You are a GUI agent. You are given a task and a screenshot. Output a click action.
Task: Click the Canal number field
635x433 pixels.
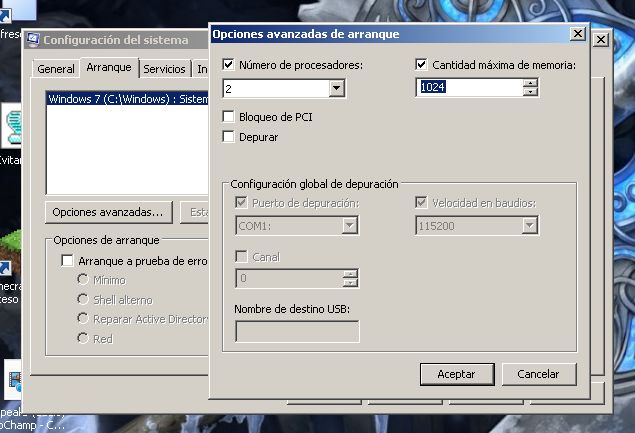point(290,278)
